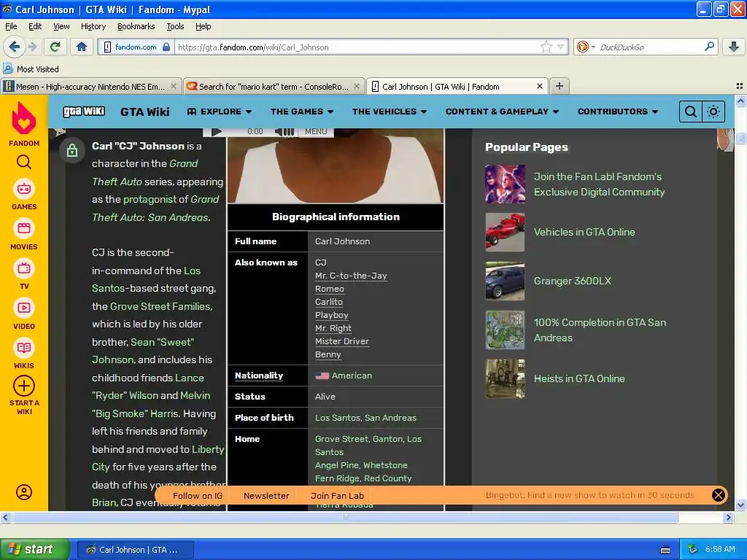Open the site identity icon beside fandom.com
This screenshot has height=560, width=747.
[x=107, y=47]
